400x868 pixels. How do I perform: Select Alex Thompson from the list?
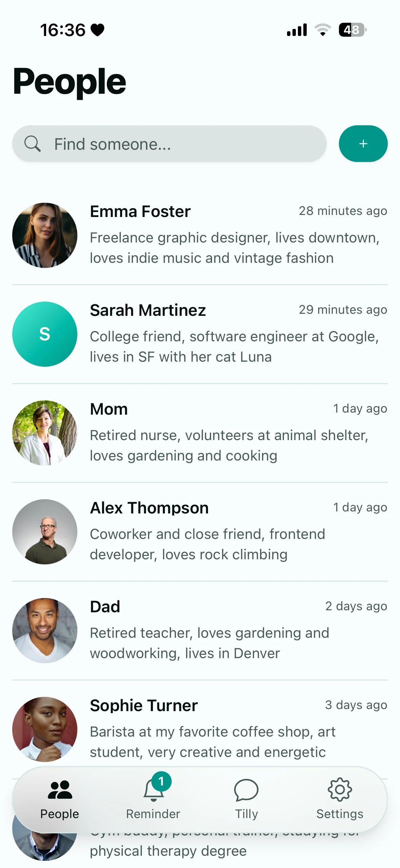(200, 531)
